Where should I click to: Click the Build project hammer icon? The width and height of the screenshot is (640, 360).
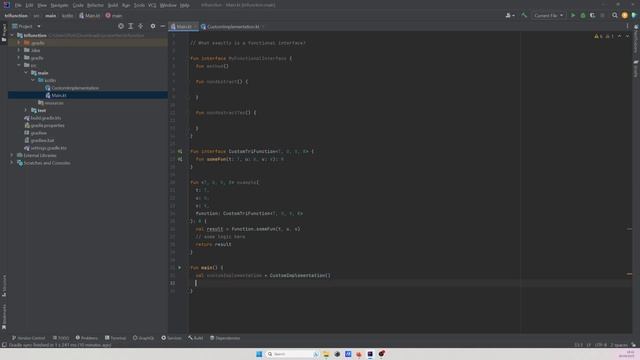tap(524, 16)
